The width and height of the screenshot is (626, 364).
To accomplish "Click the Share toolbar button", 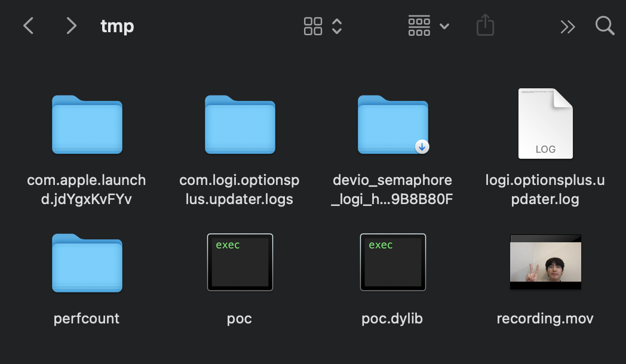I will coord(485,26).
